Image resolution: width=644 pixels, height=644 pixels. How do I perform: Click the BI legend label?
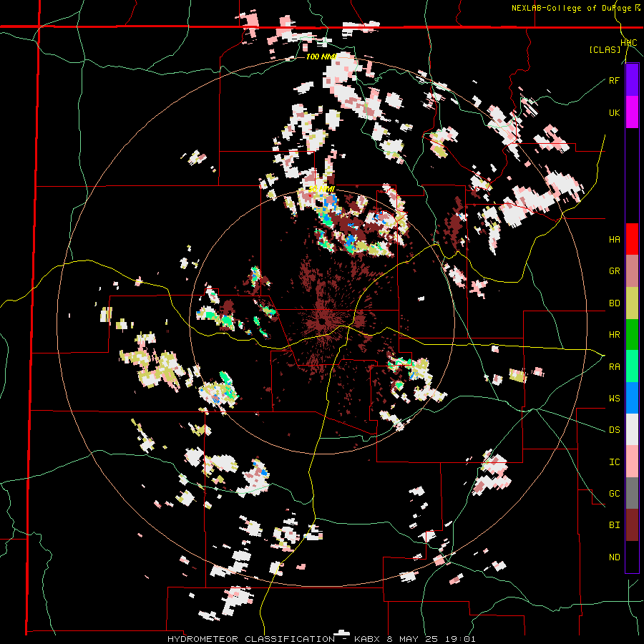point(614,525)
